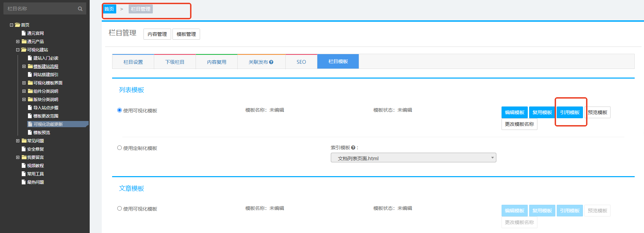Select the 使用定制化模板 radio button
This screenshot has height=233, width=644.
[x=119, y=148]
